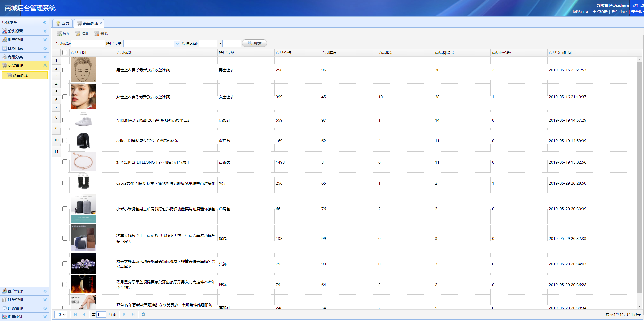Image resolution: width=644 pixels, height=321 pixels.
Task: Click the User Management icon
Action: 4,40
